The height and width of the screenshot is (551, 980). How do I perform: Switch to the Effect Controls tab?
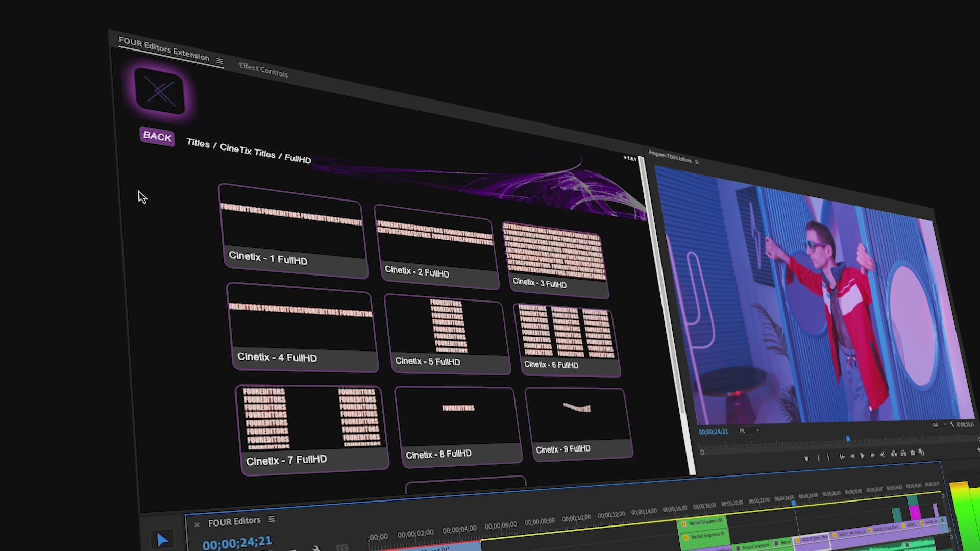coord(263,70)
